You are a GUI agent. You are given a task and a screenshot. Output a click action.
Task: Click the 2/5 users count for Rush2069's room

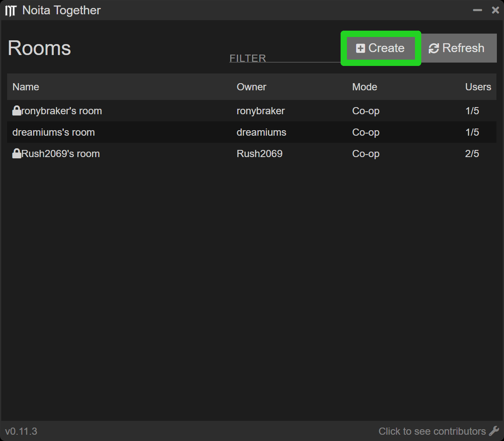pyautogui.click(x=472, y=154)
